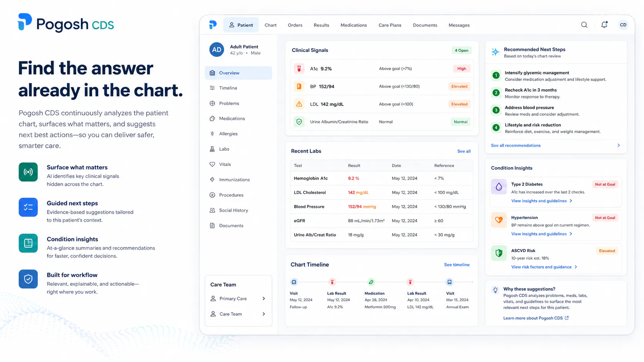Click the ASCVD Risk shield icon
644x362 pixels.
pyautogui.click(x=499, y=253)
